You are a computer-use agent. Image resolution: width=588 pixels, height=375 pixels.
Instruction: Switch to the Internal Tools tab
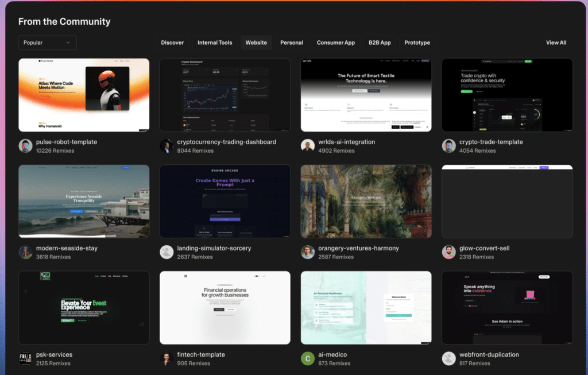pyautogui.click(x=215, y=42)
